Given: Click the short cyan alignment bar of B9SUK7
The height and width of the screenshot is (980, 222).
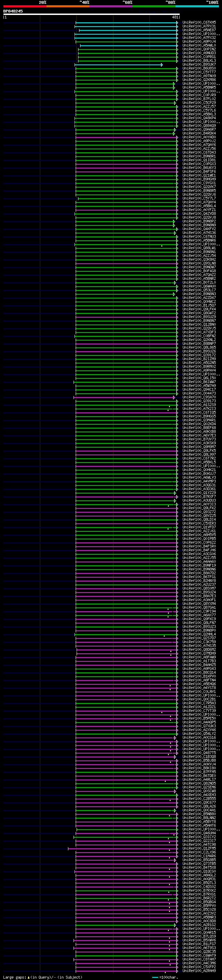Looking at the screenshot, I should point(119,65).
